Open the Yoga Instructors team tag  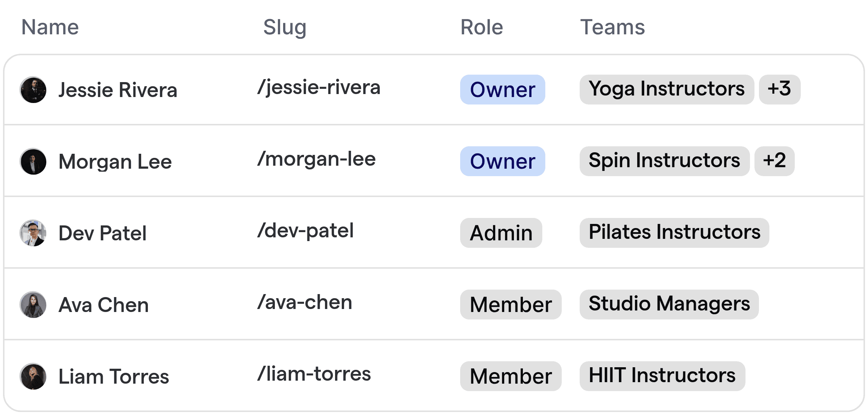coord(667,90)
